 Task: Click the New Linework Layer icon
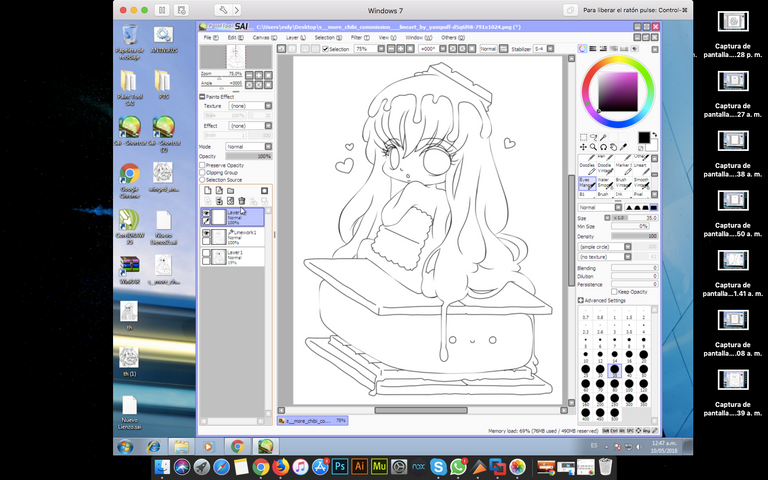pyautogui.click(x=219, y=191)
